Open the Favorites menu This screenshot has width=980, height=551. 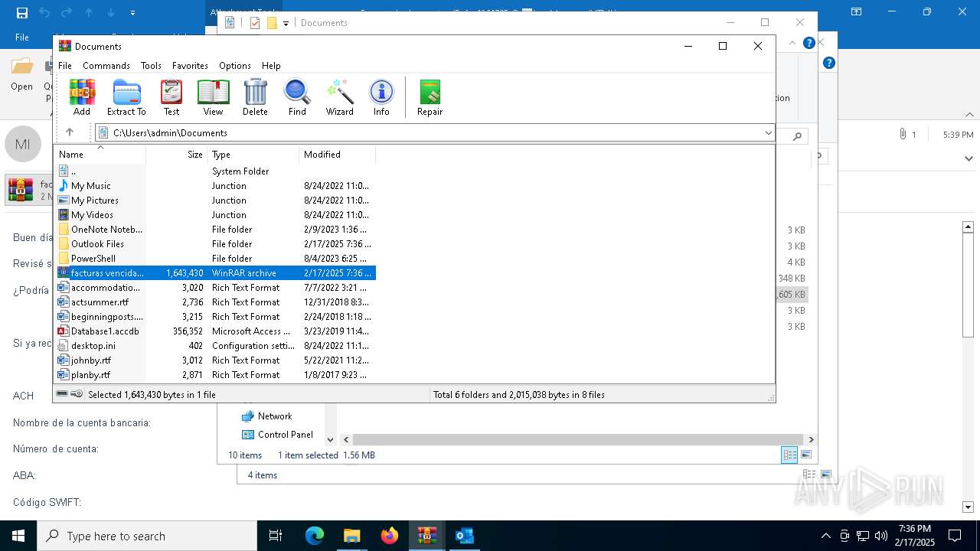tap(190, 66)
